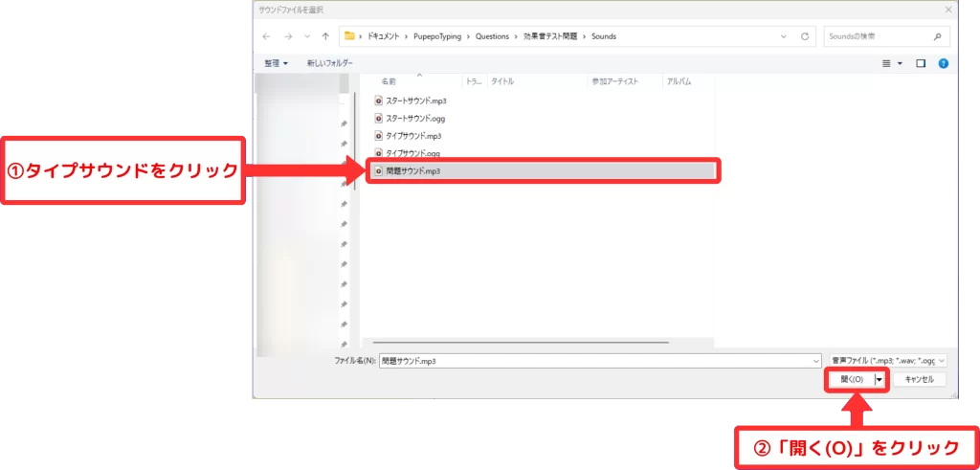Sort by the 名前 column header
This screenshot has height=470, width=980.
(x=389, y=82)
